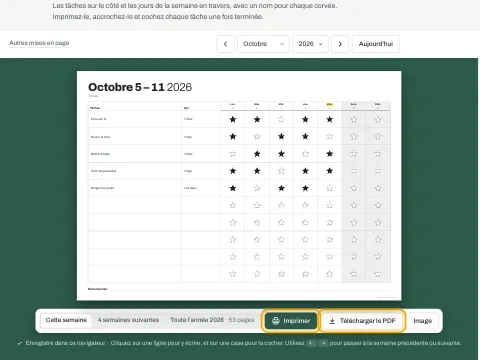Edit assignee in fifth task row
The height and width of the screenshot is (360, 480).
(x=201, y=188)
